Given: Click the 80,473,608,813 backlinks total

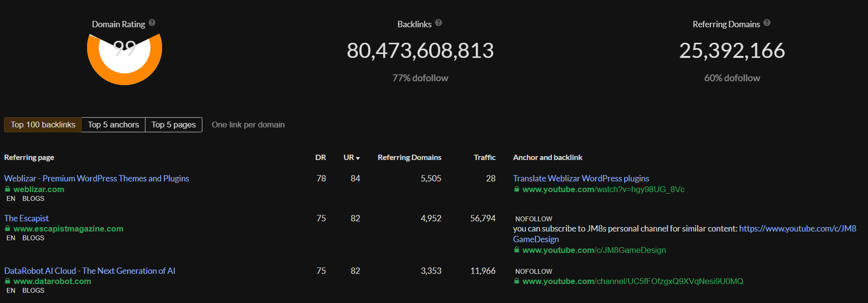Looking at the screenshot, I should pyautogui.click(x=420, y=51).
